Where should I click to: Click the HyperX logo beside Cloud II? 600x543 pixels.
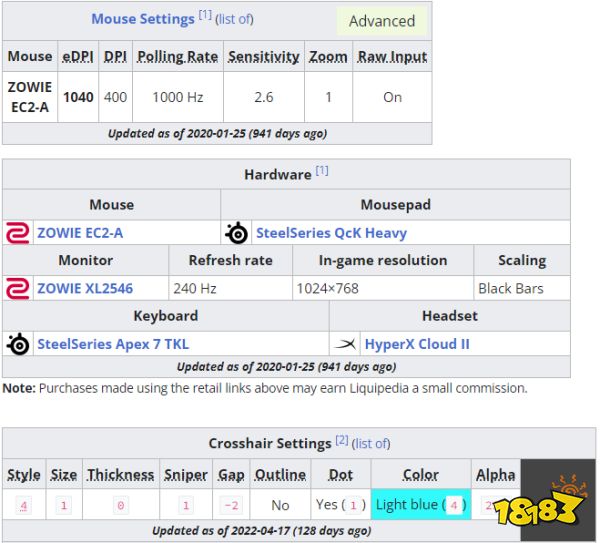[345, 344]
